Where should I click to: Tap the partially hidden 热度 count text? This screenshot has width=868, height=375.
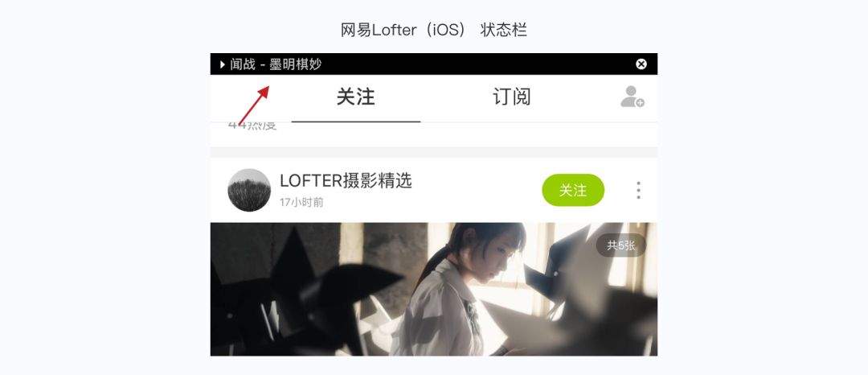pyautogui.click(x=252, y=126)
